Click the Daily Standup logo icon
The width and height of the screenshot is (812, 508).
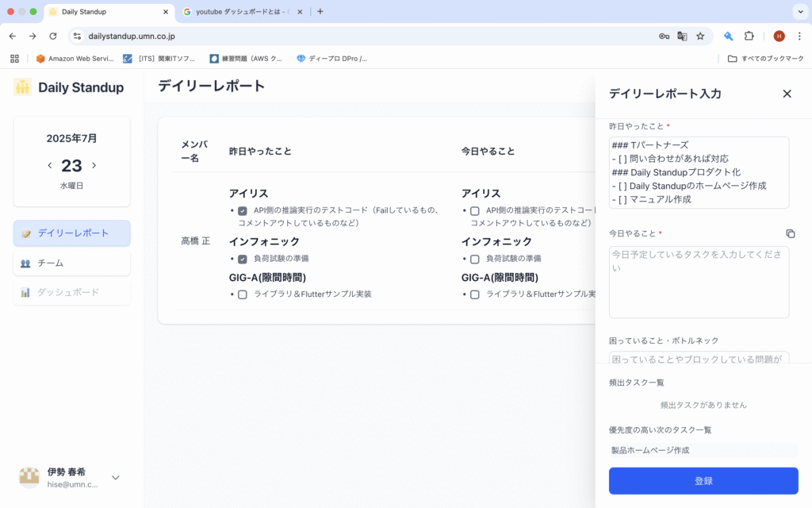pyautogui.click(x=22, y=87)
